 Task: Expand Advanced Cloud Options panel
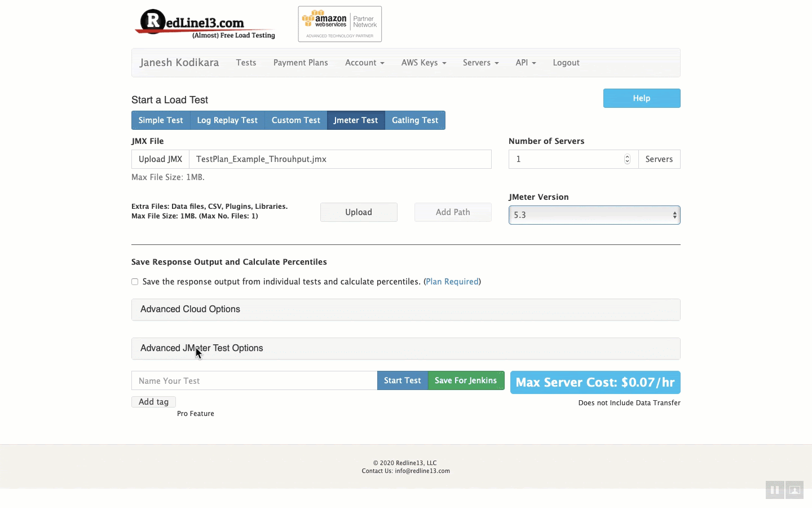[x=406, y=309]
